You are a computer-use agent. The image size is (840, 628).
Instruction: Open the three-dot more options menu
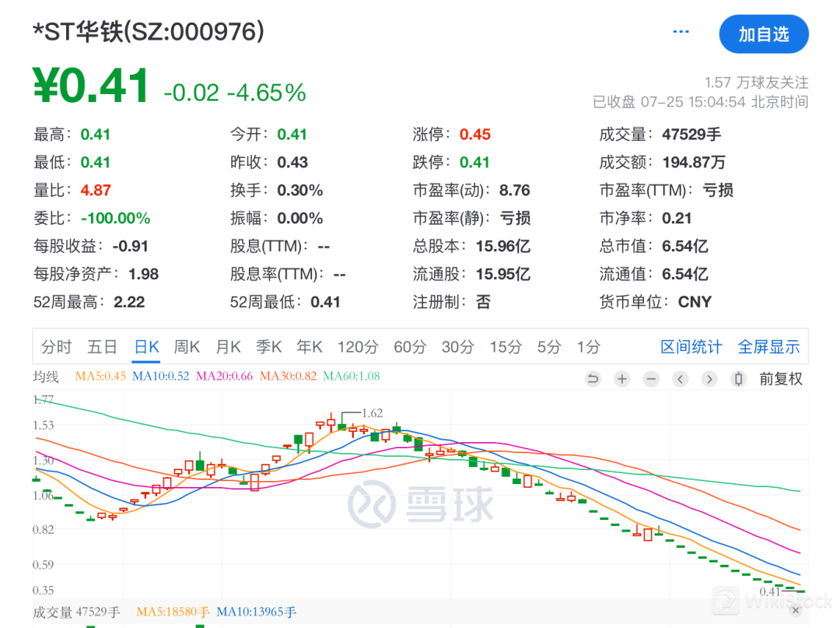[x=681, y=32]
